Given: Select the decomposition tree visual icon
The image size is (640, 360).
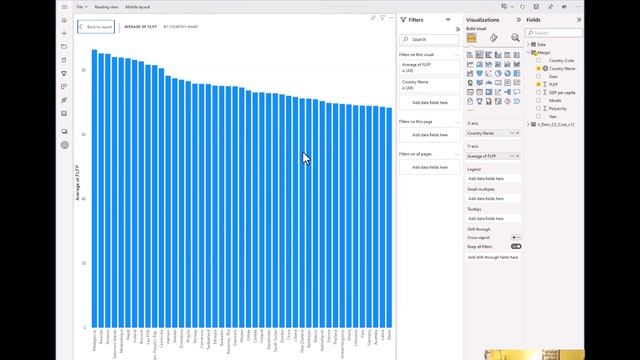Looking at the screenshot, I should tap(507, 92).
